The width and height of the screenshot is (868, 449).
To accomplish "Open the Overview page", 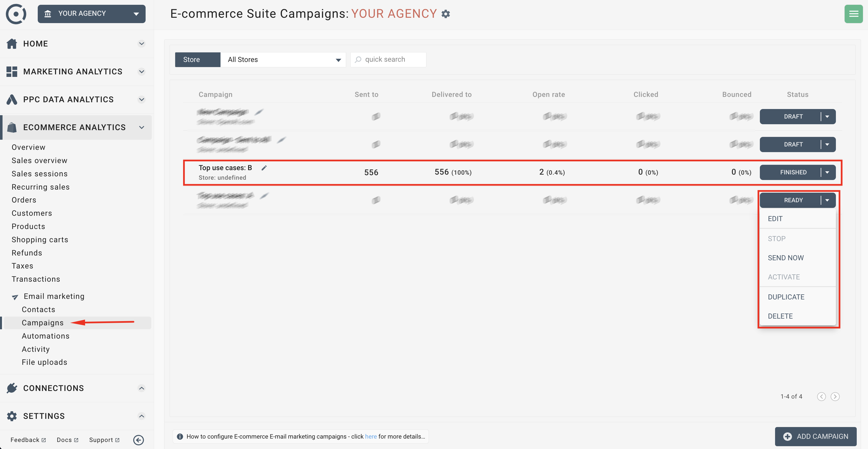I will pyautogui.click(x=28, y=147).
